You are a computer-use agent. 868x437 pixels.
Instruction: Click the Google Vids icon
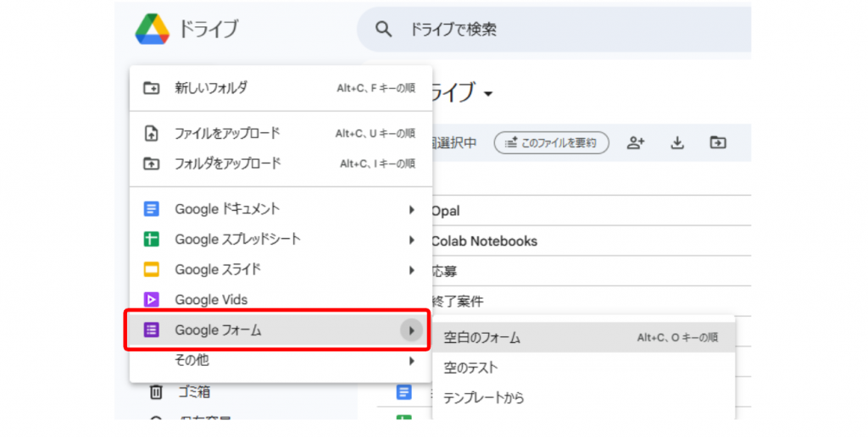[152, 300]
